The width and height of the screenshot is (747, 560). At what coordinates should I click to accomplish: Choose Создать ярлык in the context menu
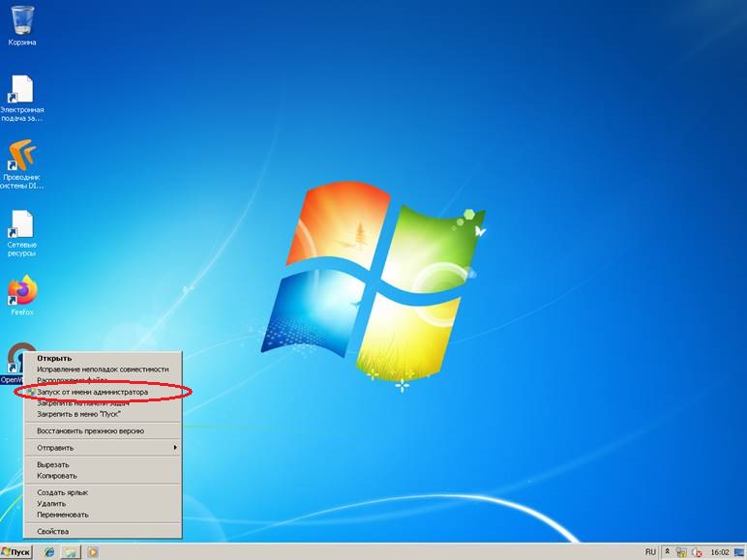103,492
